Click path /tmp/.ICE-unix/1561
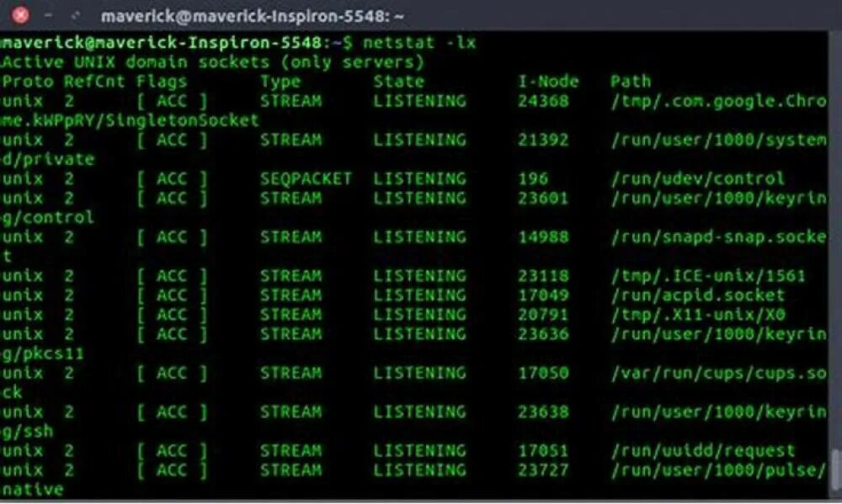842x504 pixels. coord(708,276)
